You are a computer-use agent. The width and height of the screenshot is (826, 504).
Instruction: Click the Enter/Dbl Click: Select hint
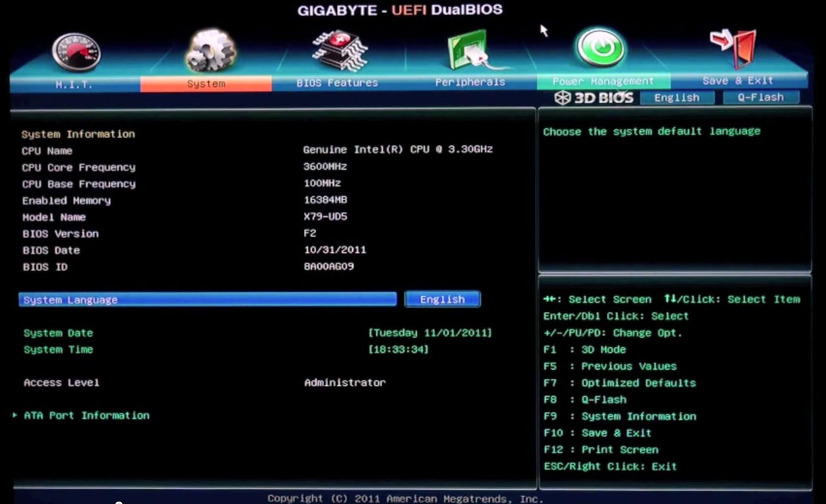[x=616, y=316]
